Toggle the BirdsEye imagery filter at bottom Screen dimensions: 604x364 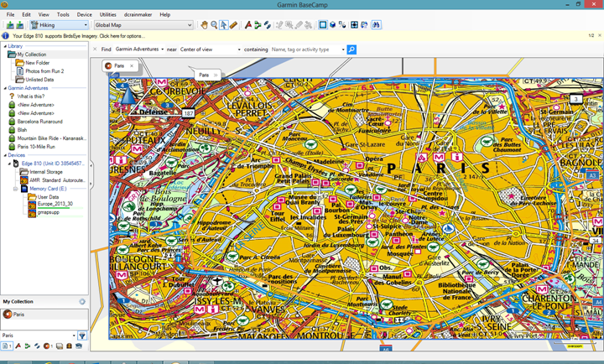coord(79,346)
